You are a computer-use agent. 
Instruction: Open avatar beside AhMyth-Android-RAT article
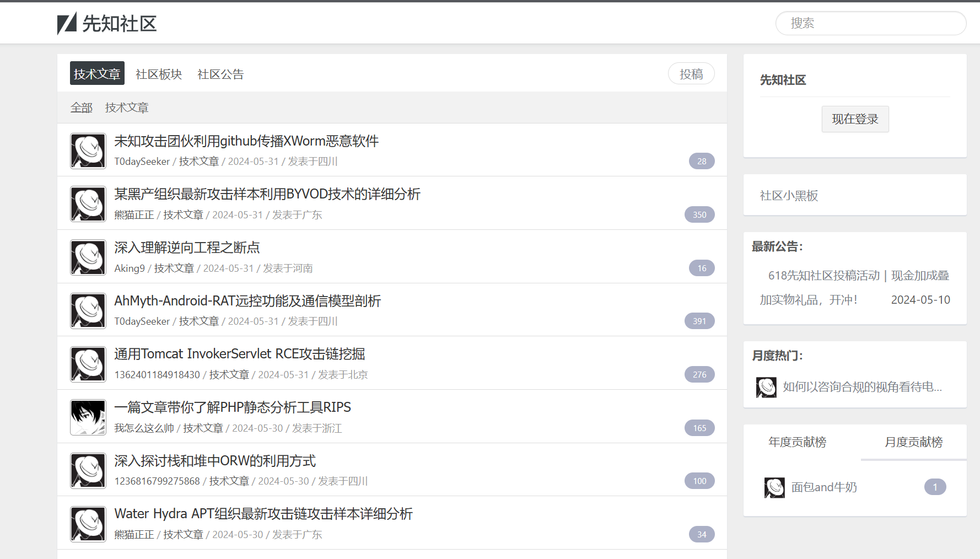[88, 311]
